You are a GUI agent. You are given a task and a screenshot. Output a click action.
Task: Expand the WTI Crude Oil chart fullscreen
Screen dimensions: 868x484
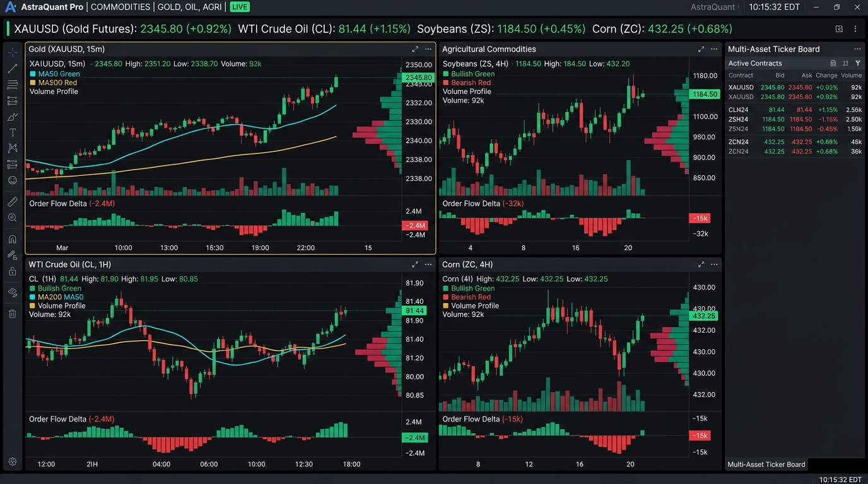[x=415, y=265]
